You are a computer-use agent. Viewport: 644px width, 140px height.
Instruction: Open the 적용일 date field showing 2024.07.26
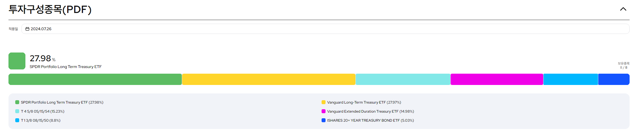(x=325, y=29)
